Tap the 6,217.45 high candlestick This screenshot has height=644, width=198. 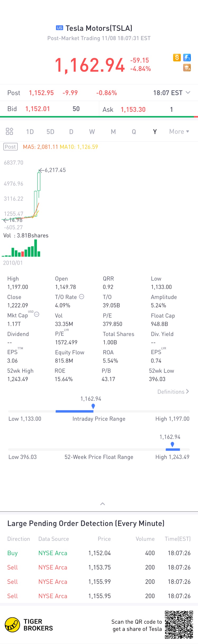tap(39, 182)
